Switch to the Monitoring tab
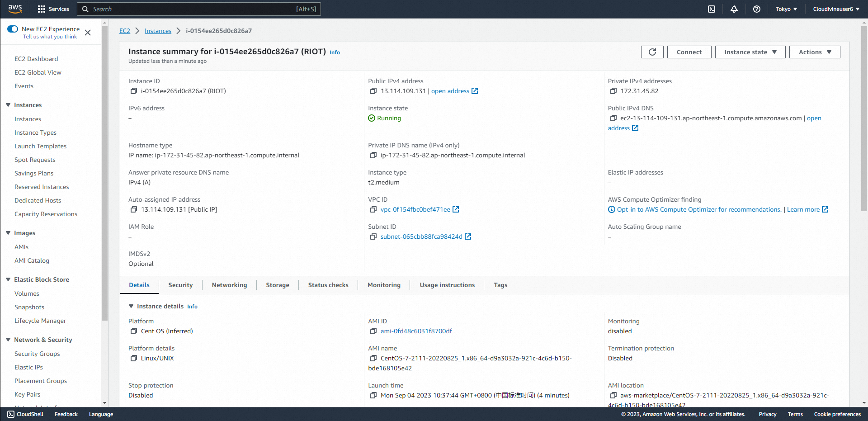 pos(384,285)
